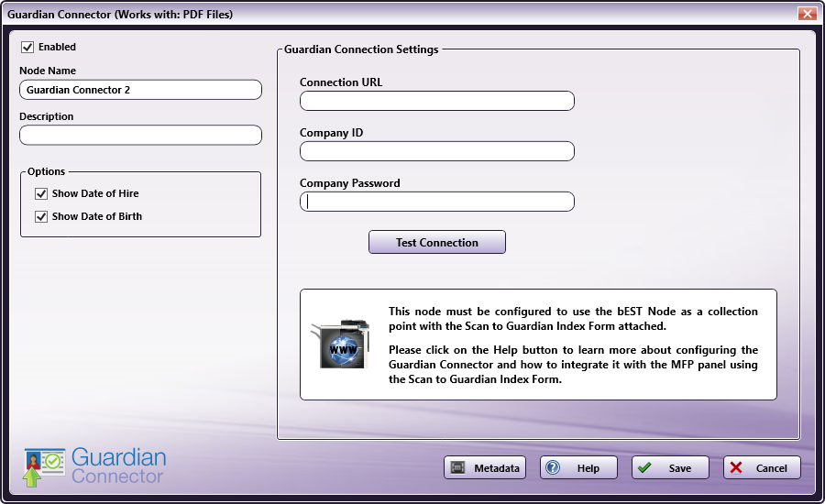Viewport: 825px width, 504px height.
Task: Uncheck the Enabled checkbox
Action: coord(27,48)
